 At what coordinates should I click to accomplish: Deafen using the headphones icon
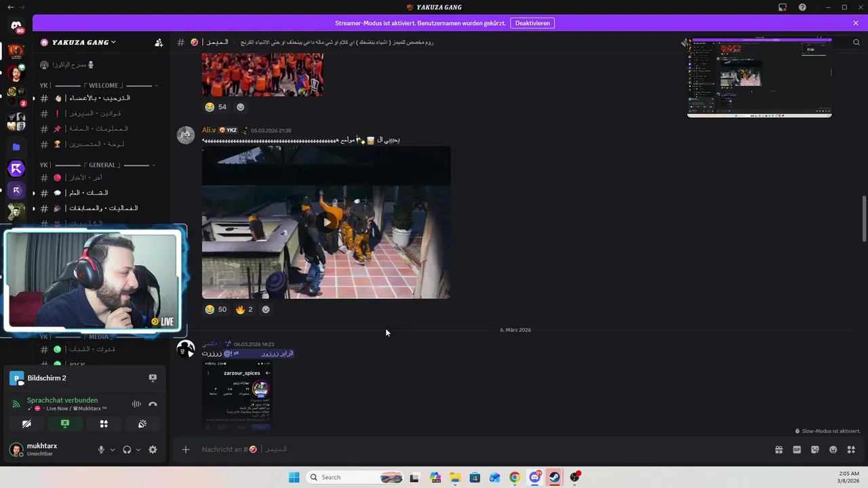(127, 449)
